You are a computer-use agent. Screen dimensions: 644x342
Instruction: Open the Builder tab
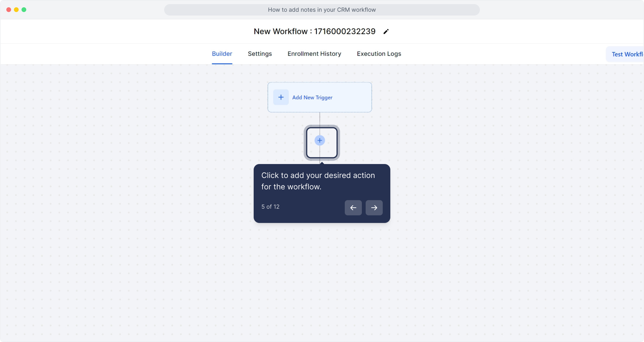tap(222, 54)
